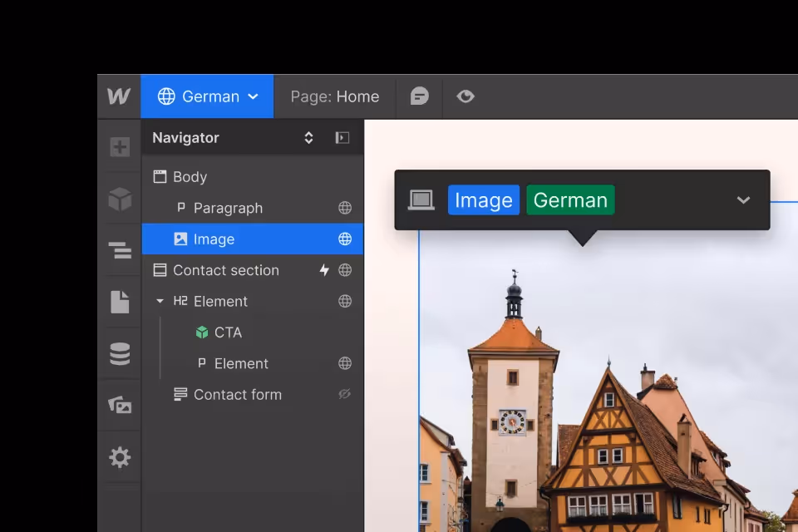The width and height of the screenshot is (798, 532).
Task: Select the Image breadcrumb chip
Action: 483,199
